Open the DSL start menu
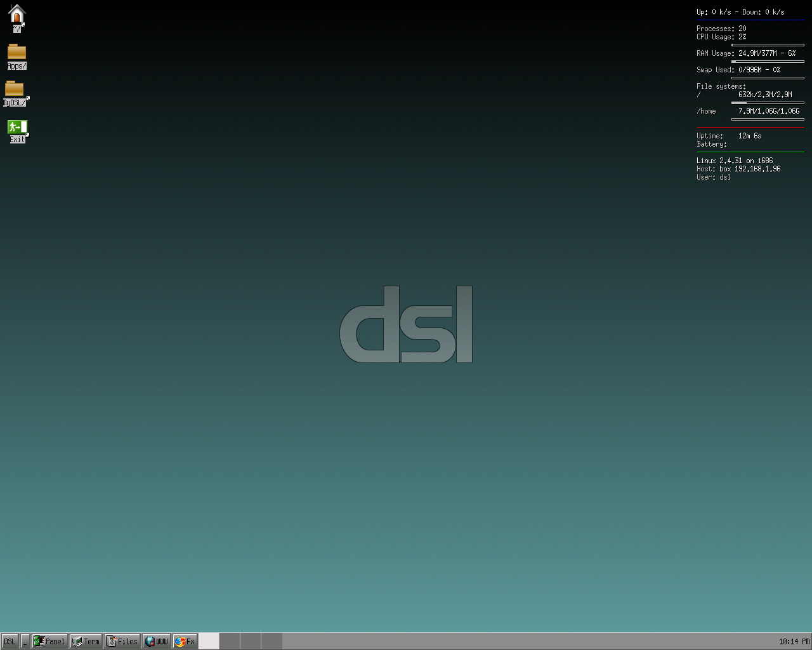 pyautogui.click(x=9, y=641)
